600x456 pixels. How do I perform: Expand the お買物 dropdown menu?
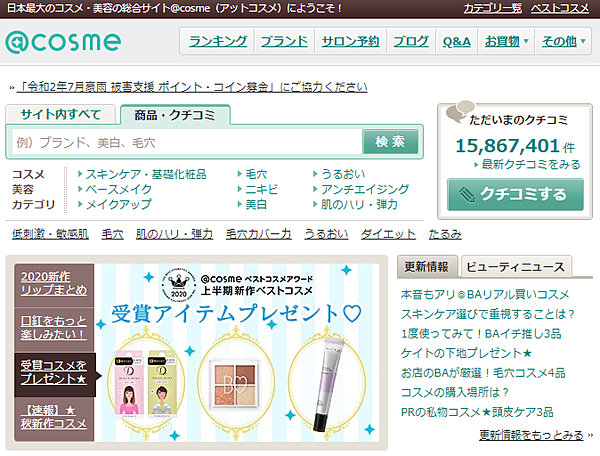click(506, 41)
